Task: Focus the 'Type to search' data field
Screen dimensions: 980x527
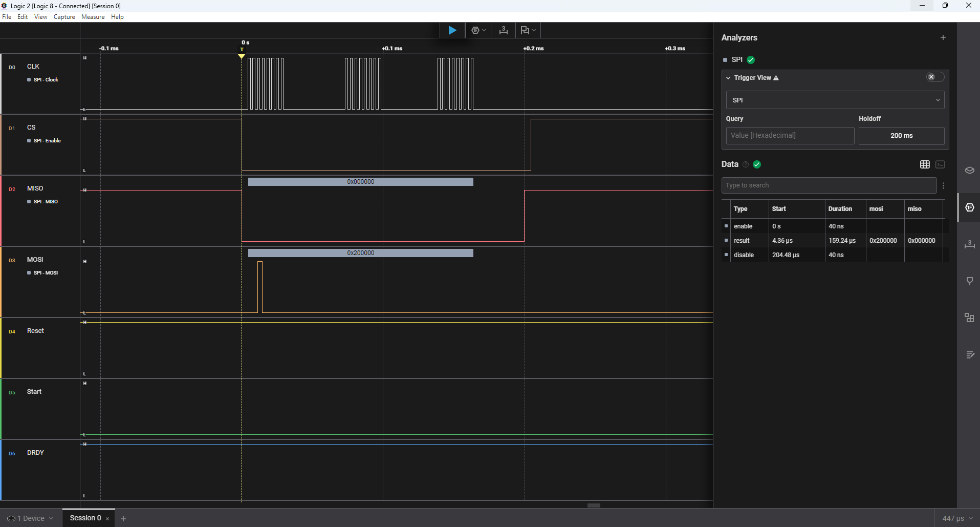Action: 829,185
